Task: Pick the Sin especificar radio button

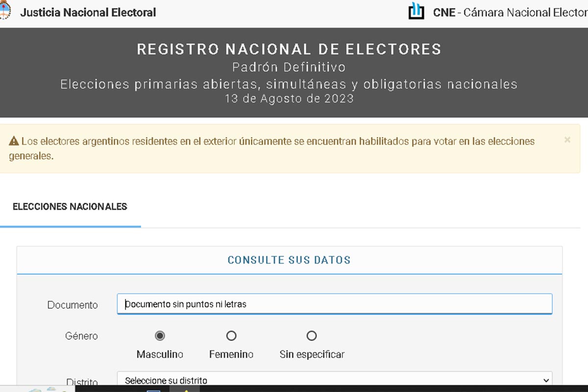Action: (312, 336)
